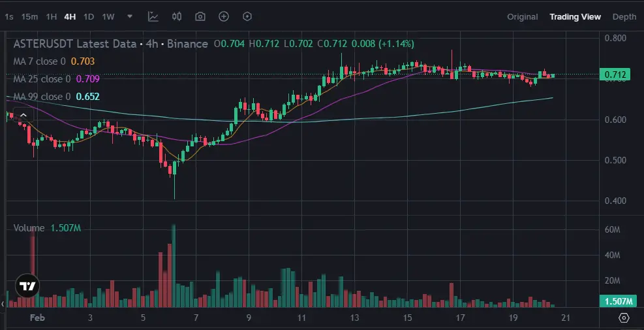Select the 1W time interval
The width and height of the screenshot is (644, 330).
[108, 16]
